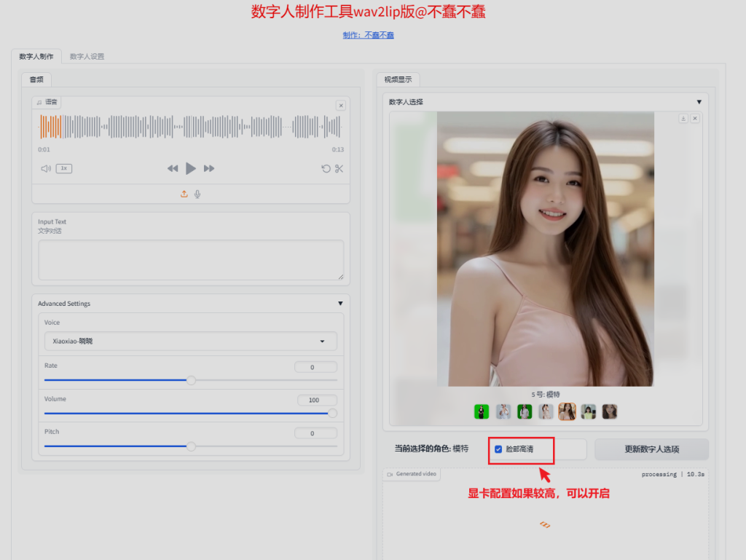This screenshot has width=746, height=560.
Task: Remove the loaded audio with the X button
Action: click(x=340, y=106)
